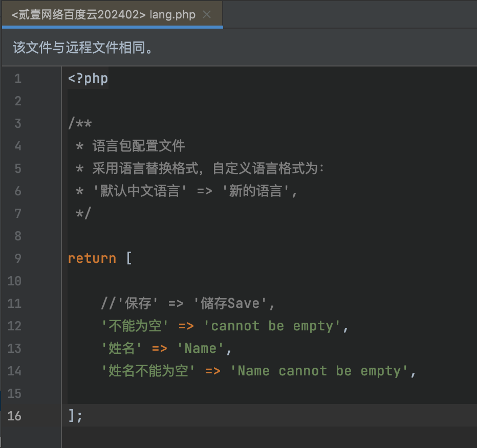Click the '<?php' opening tag
The image size is (477, 448).
point(88,79)
